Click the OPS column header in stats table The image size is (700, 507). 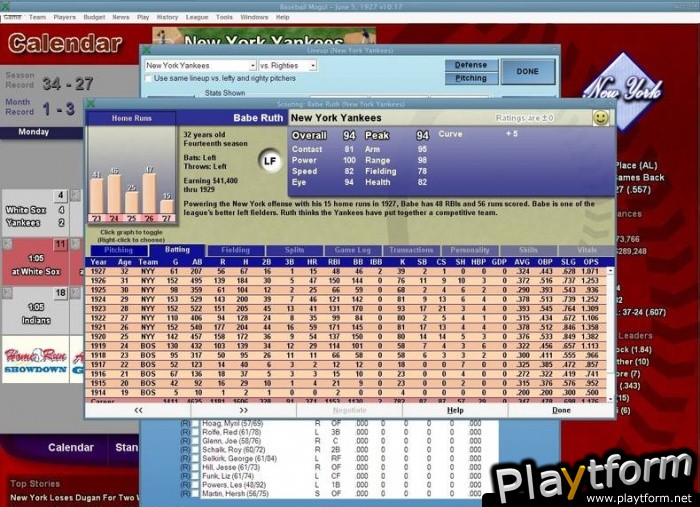591,262
